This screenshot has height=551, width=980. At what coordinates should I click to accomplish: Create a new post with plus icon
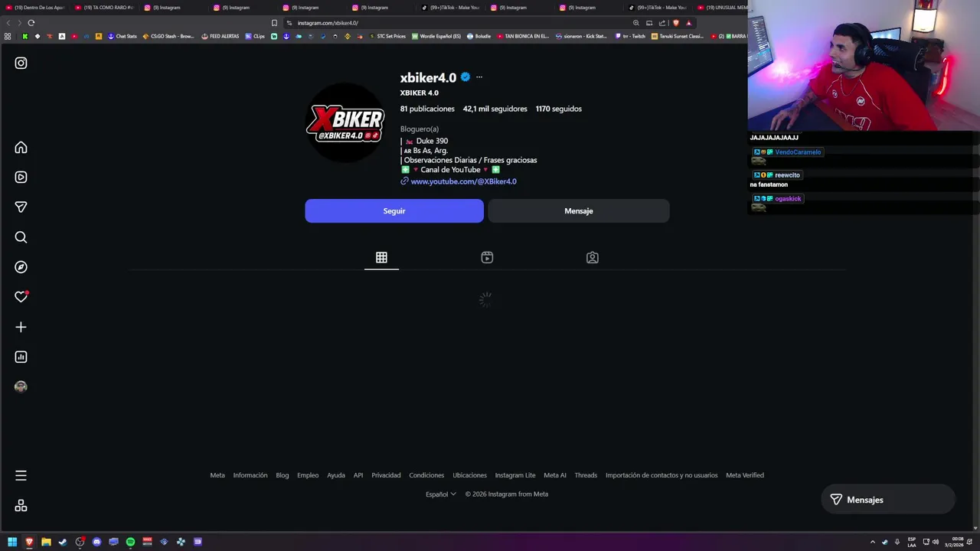click(x=21, y=327)
